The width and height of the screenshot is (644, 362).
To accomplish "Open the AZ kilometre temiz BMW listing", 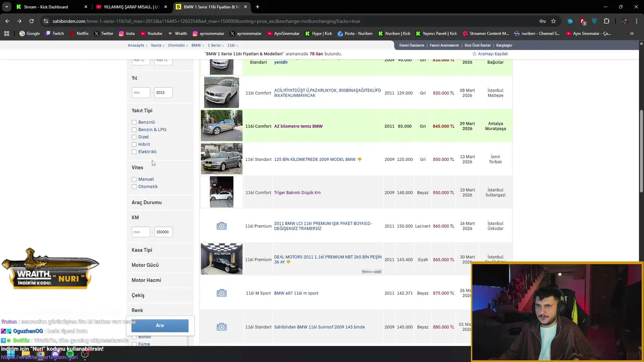I will 298,126.
